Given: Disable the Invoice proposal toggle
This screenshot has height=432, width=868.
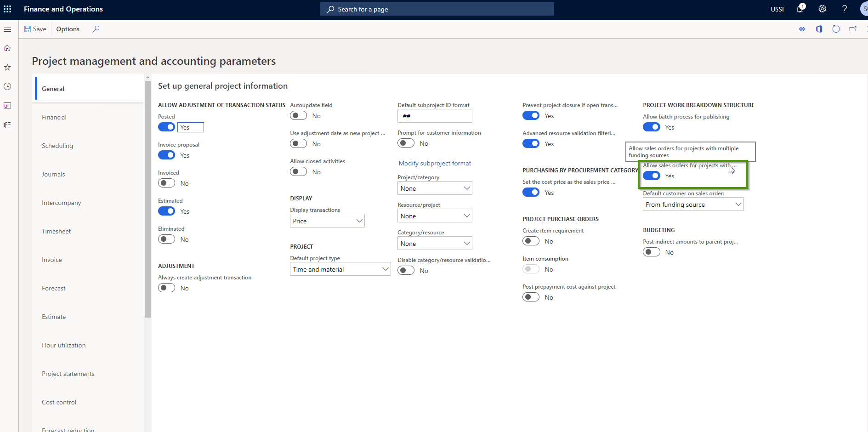Looking at the screenshot, I should [166, 155].
